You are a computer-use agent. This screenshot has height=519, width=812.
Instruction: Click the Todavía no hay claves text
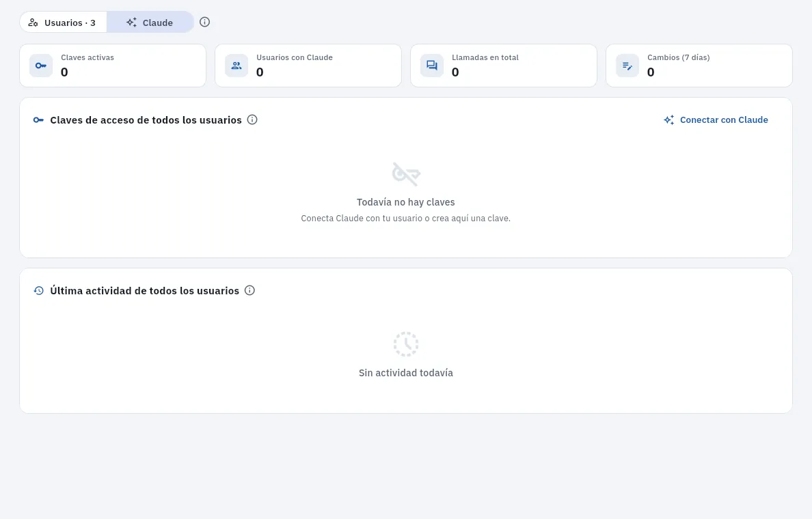coord(406,202)
